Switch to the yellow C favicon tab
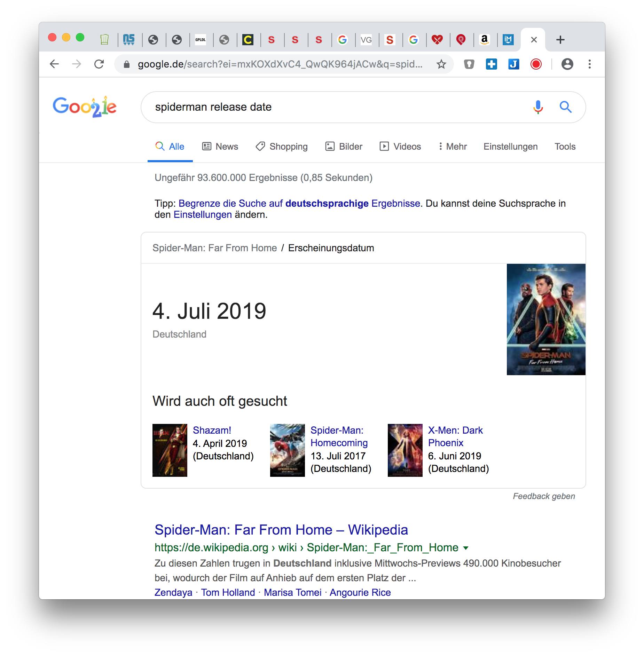Screen dimensions: 644x655 pyautogui.click(x=248, y=40)
